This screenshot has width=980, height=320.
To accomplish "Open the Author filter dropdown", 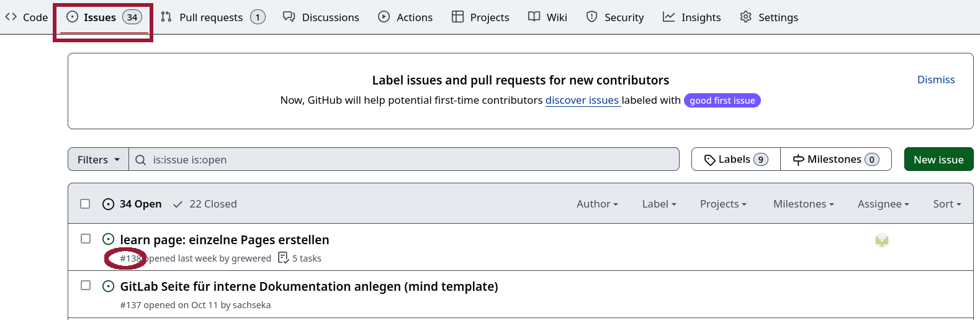I will tap(597, 204).
